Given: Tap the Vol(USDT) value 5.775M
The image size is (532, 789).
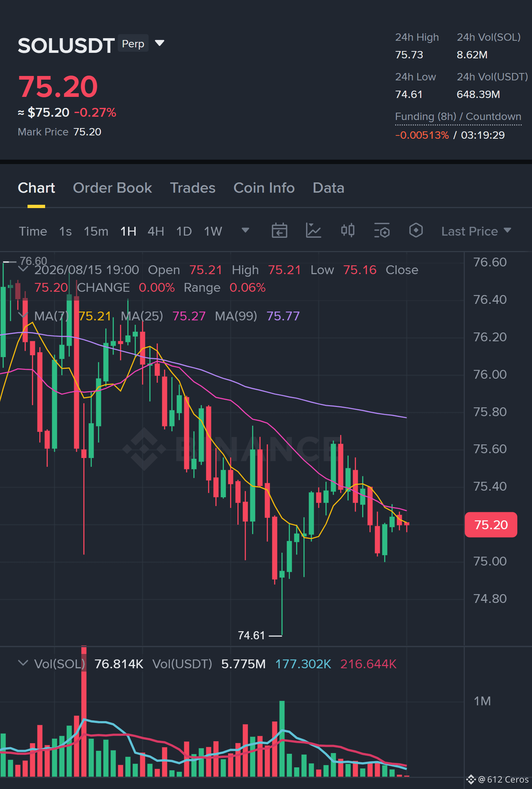Looking at the screenshot, I should (x=243, y=664).
